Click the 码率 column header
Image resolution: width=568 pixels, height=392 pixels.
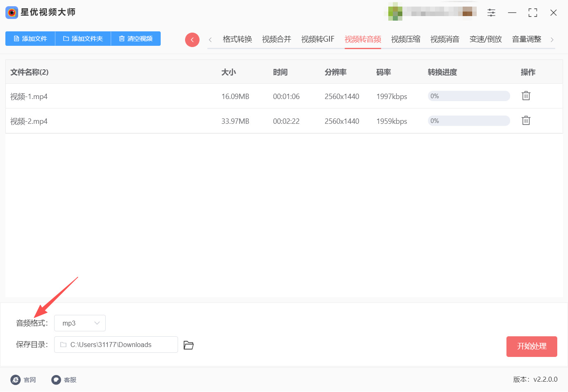pyautogui.click(x=383, y=72)
